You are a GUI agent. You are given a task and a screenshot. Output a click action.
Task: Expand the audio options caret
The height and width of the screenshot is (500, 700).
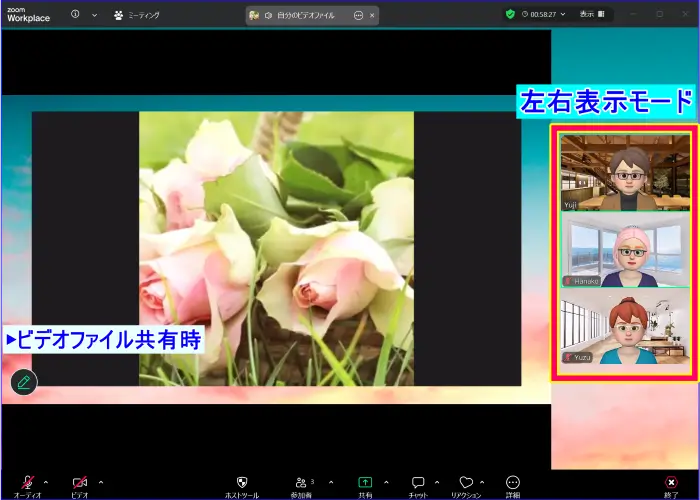tap(46, 482)
